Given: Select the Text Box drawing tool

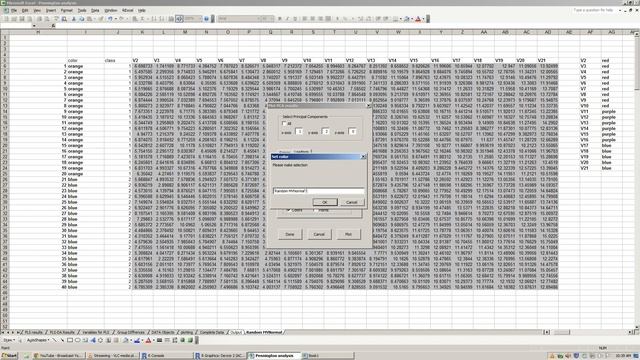Looking at the screenshot, I should [85, 340].
